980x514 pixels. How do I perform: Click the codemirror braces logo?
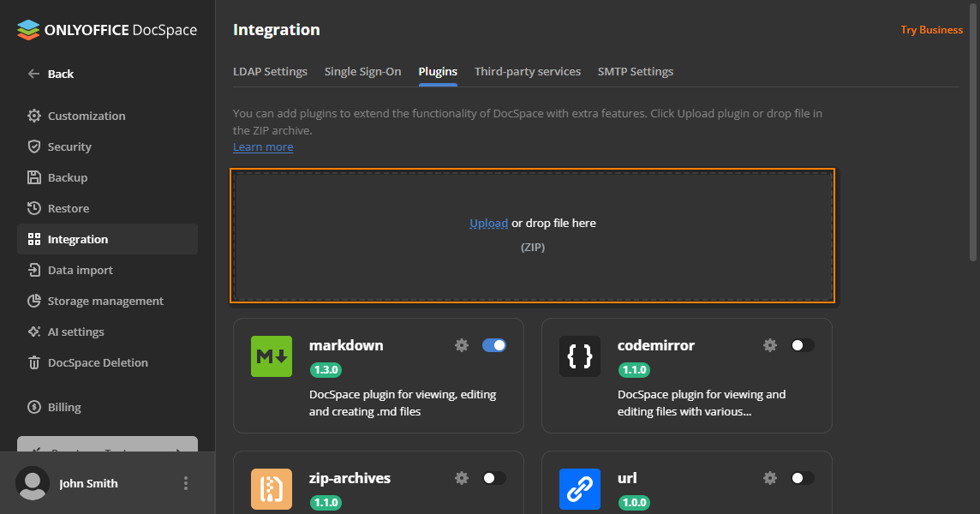tap(579, 356)
